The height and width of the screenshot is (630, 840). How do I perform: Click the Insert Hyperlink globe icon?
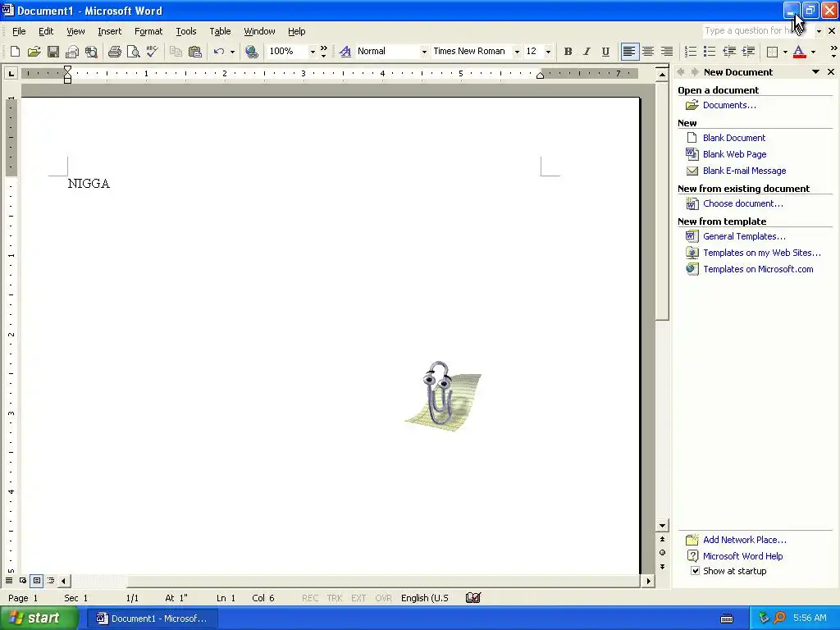(x=251, y=52)
